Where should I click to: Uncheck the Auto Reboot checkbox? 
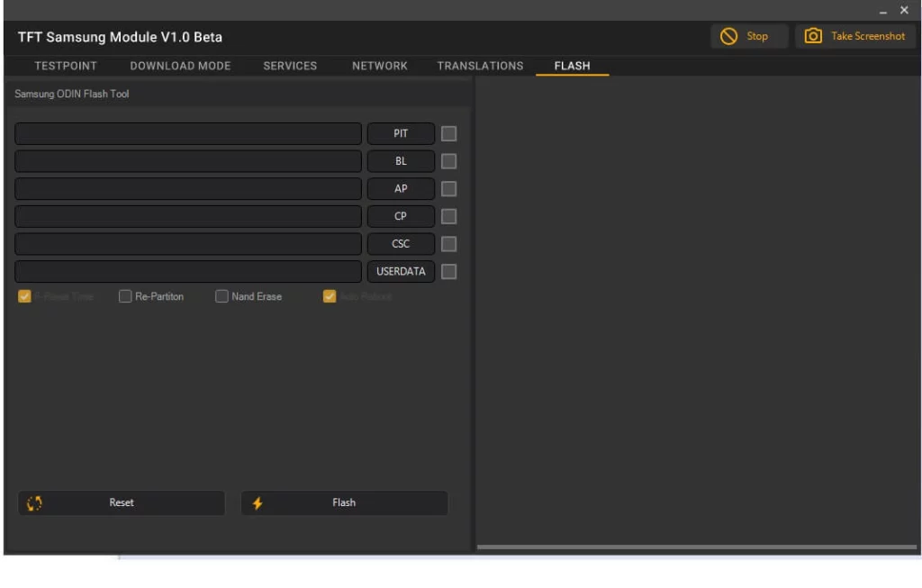pyautogui.click(x=330, y=296)
